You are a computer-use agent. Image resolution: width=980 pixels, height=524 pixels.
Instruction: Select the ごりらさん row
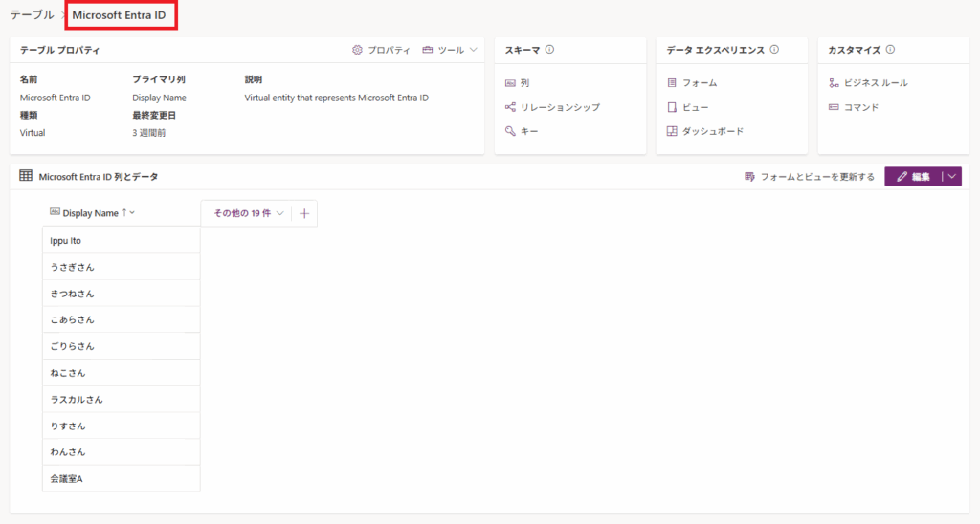122,346
